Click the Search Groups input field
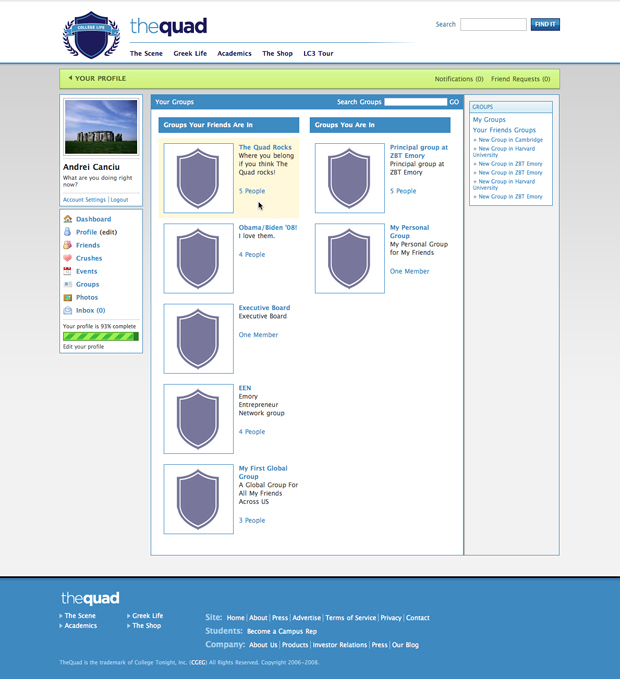This screenshot has height=679, width=620. pos(415,102)
